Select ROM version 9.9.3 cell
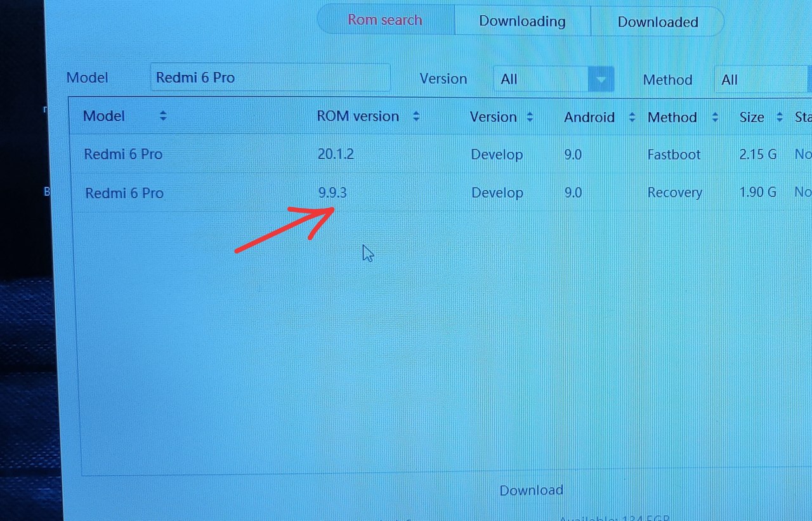 tap(332, 193)
